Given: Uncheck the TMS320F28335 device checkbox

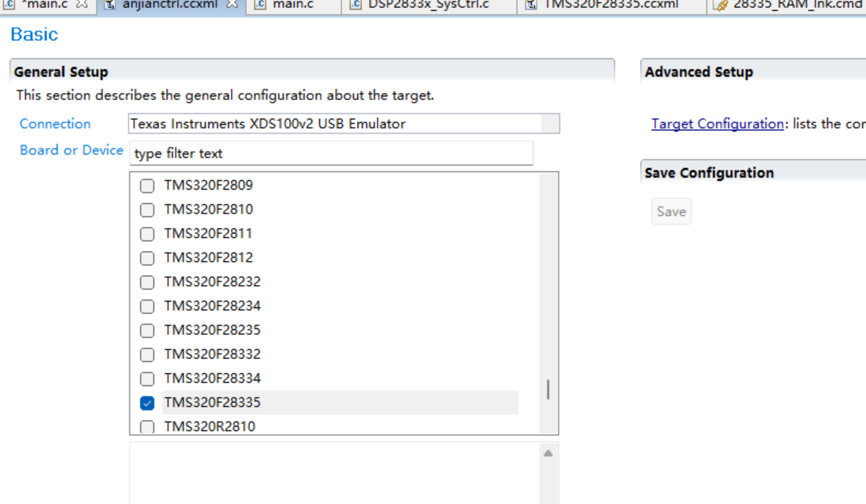Looking at the screenshot, I should click(x=147, y=404).
